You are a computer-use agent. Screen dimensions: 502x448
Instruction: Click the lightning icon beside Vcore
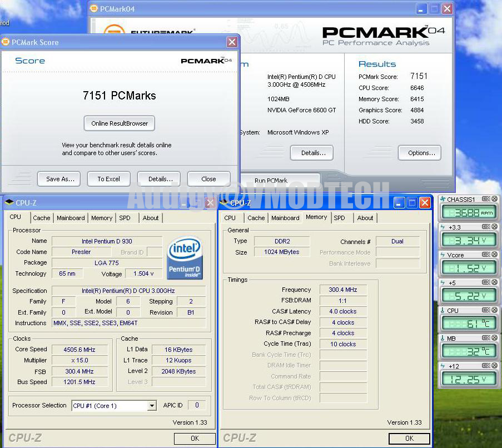(x=443, y=255)
